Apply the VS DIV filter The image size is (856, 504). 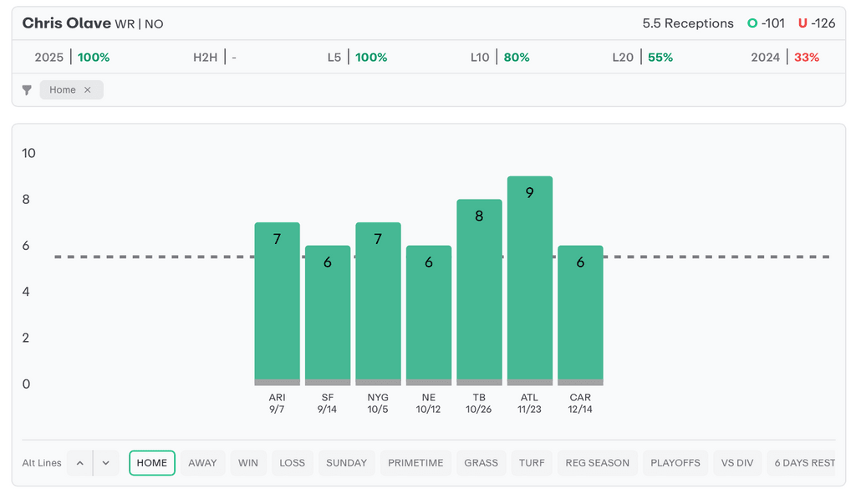737,463
